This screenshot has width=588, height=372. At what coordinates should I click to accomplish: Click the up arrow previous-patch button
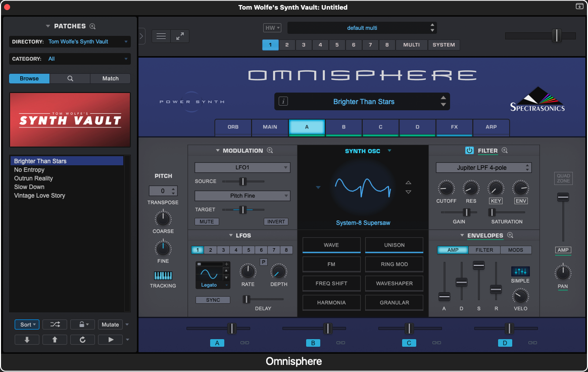click(x=55, y=339)
